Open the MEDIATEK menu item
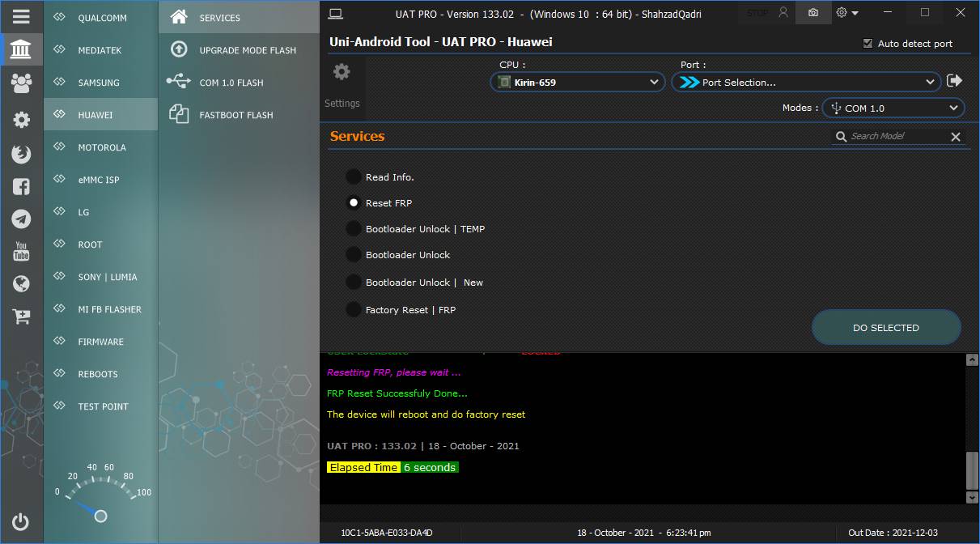The width and height of the screenshot is (980, 544). (100, 50)
